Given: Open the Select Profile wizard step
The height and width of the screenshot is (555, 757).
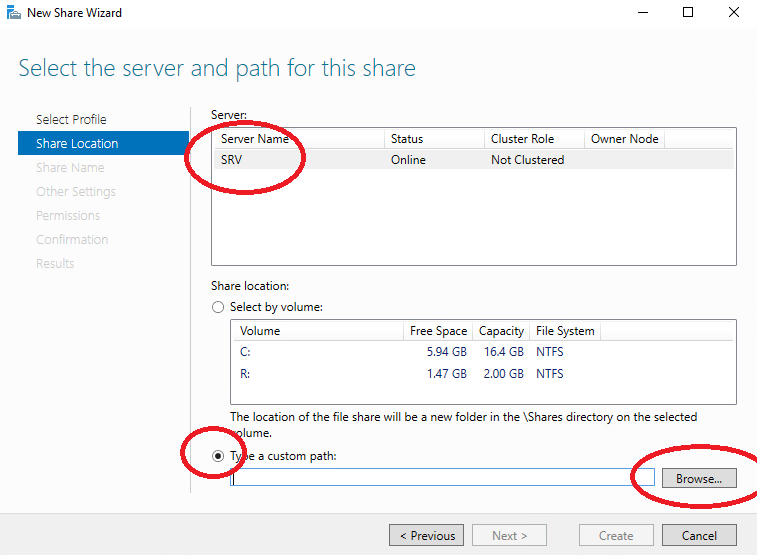Looking at the screenshot, I should click(x=71, y=119).
